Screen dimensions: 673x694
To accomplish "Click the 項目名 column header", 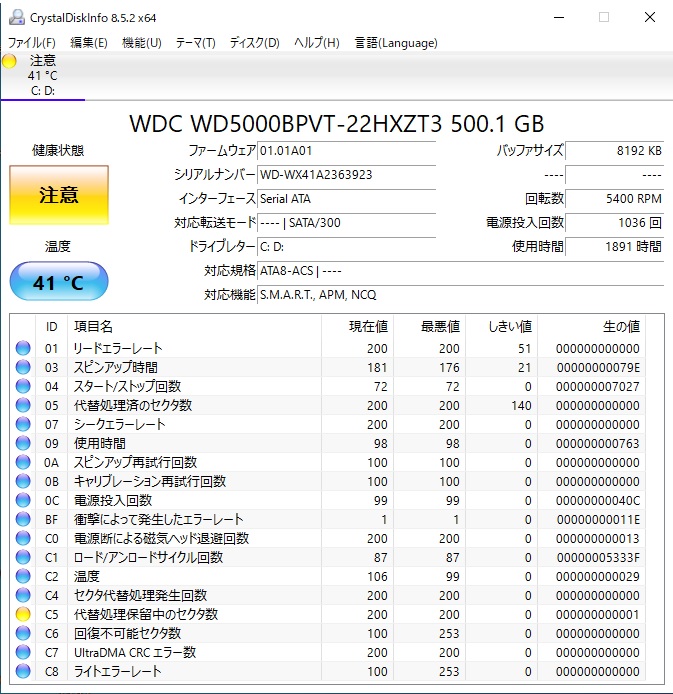I will click(x=195, y=327).
